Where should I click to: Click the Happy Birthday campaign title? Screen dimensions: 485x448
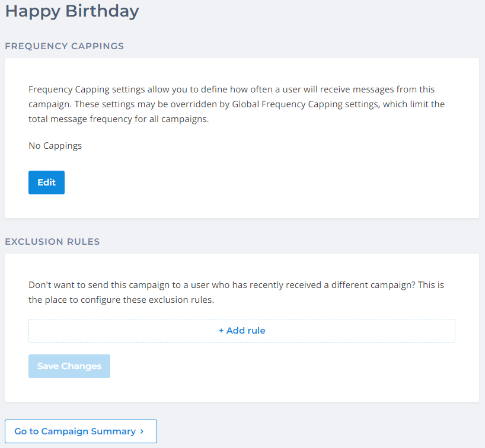tap(72, 11)
